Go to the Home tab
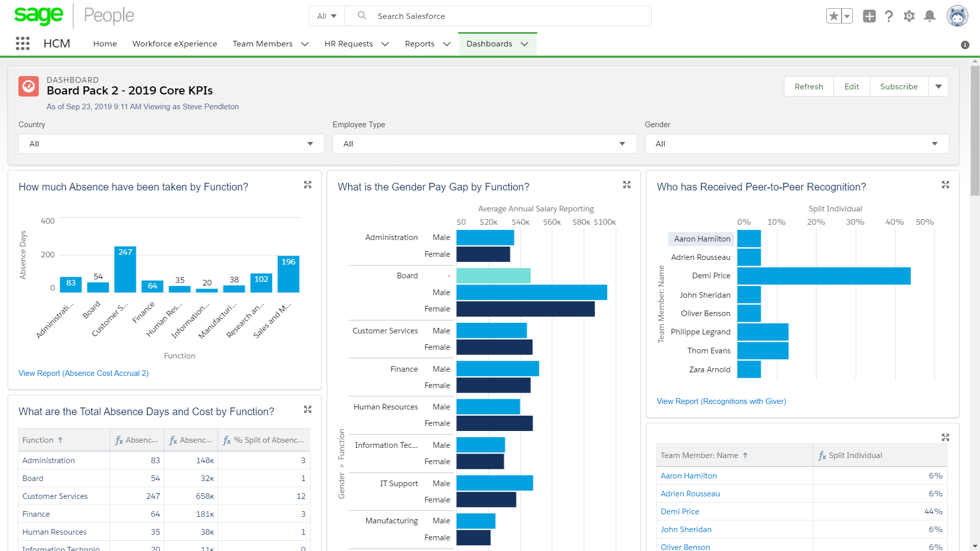 click(105, 44)
